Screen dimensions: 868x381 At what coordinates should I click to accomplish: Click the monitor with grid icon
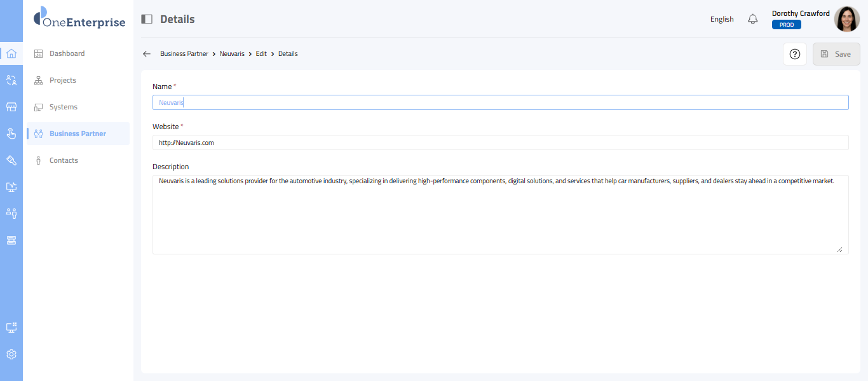(11, 328)
